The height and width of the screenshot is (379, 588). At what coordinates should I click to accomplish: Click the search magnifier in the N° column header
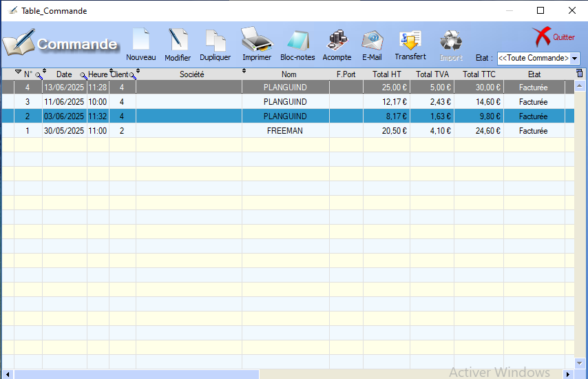point(39,74)
